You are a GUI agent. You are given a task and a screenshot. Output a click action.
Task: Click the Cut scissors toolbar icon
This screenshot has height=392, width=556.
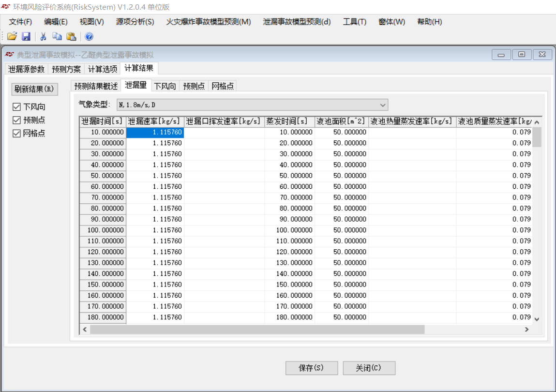[x=43, y=36]
